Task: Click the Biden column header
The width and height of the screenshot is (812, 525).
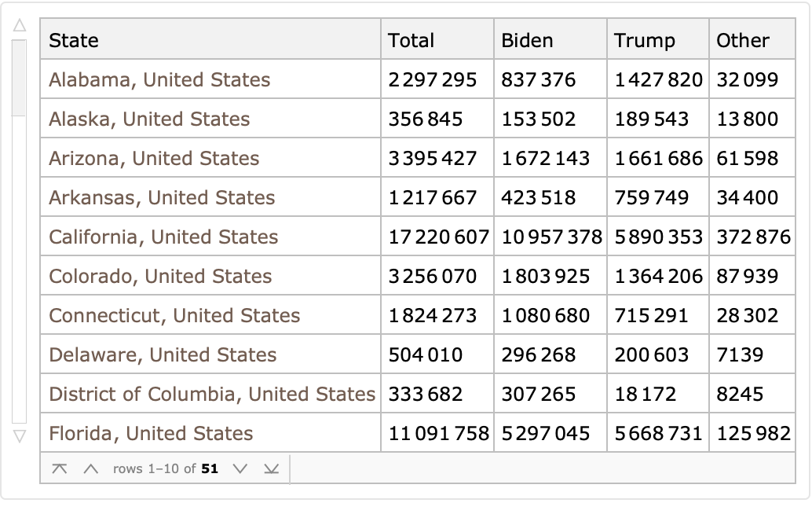Action: pos(527,41)
